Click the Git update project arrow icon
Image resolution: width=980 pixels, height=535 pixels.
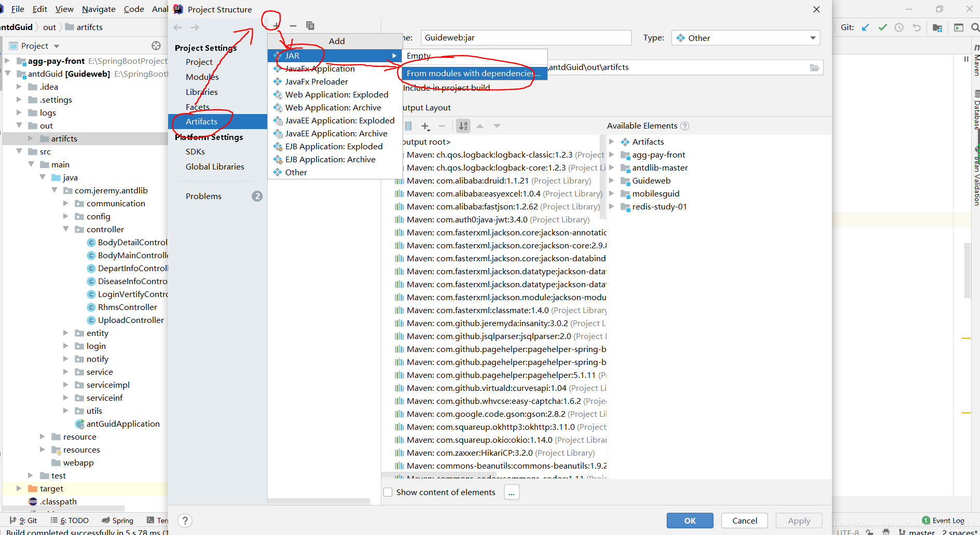(x=865, y=27)
